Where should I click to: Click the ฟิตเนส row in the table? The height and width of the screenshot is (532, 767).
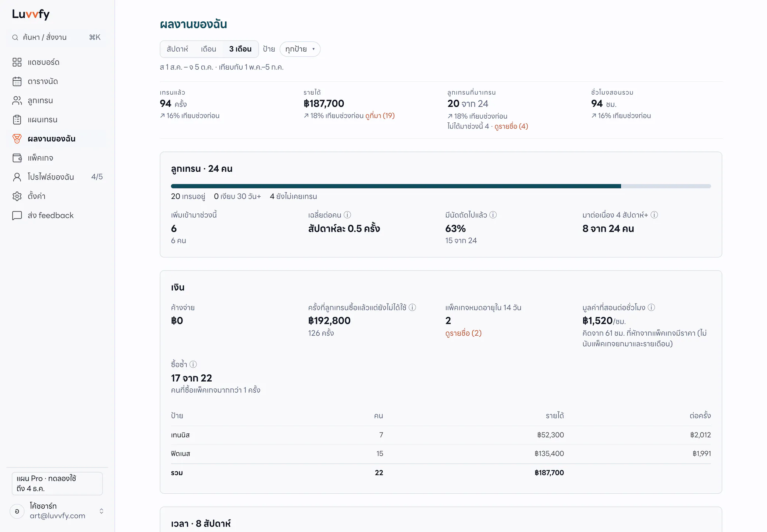pos(441,454)
